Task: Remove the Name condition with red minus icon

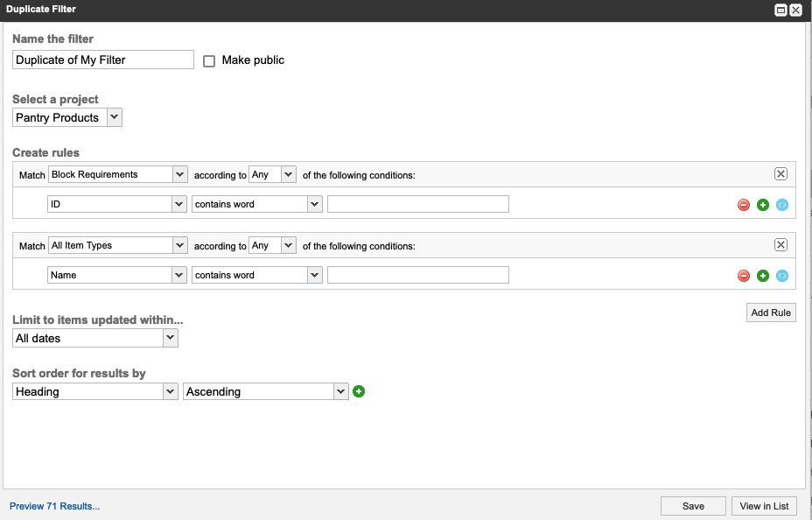Action: coord(744,276)
